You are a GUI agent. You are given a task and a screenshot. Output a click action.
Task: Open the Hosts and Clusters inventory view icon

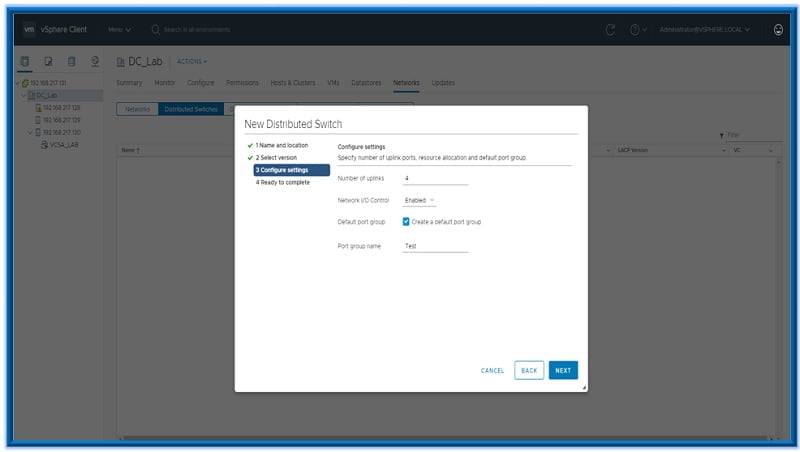[25, 62]
